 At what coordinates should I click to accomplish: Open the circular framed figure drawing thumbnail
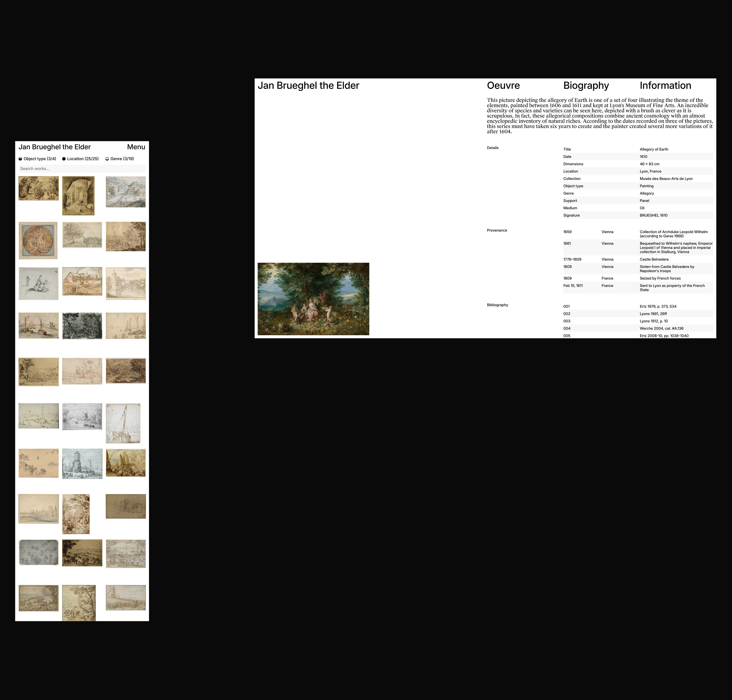[38, 240]
